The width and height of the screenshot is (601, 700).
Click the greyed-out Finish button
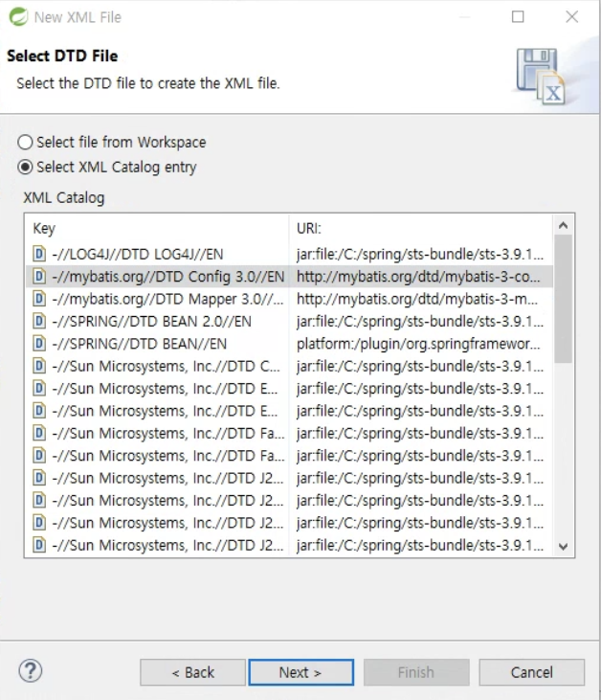click(x=416, y=672)
